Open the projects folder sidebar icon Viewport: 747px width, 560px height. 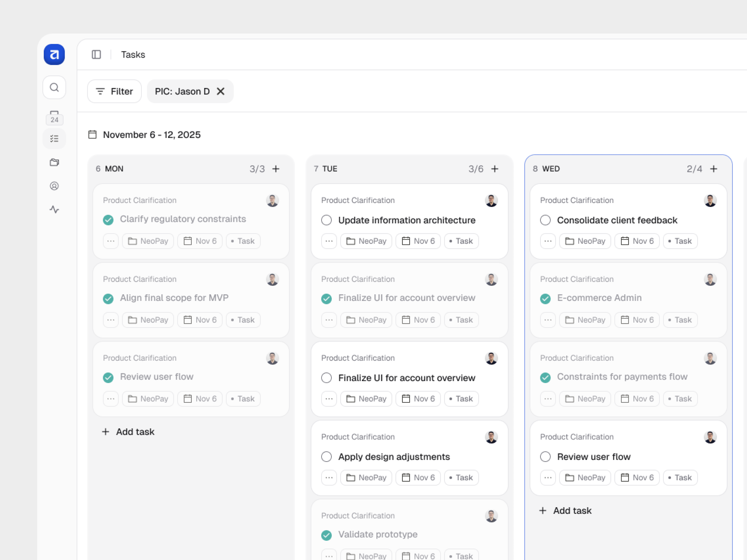tap(54, 162)
